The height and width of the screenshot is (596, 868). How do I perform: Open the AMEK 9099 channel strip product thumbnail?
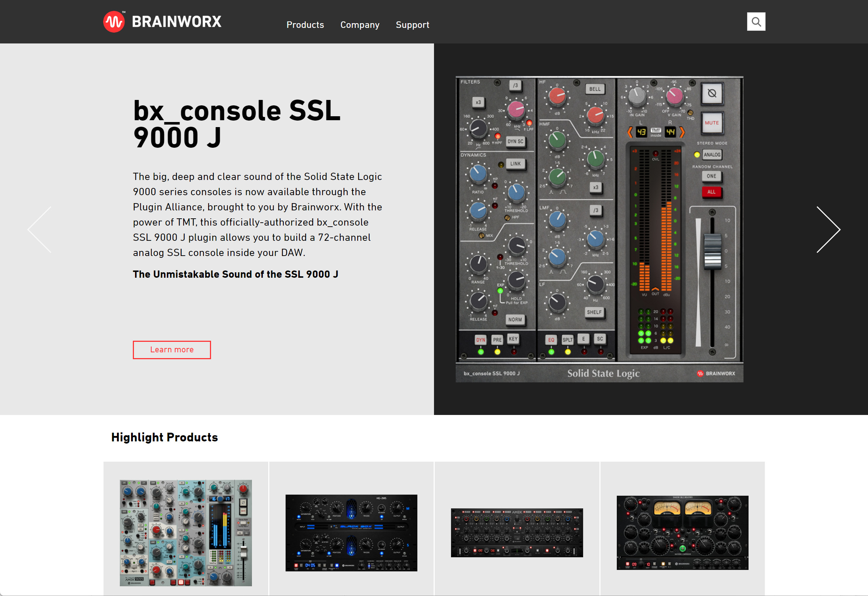coord(186,533)
